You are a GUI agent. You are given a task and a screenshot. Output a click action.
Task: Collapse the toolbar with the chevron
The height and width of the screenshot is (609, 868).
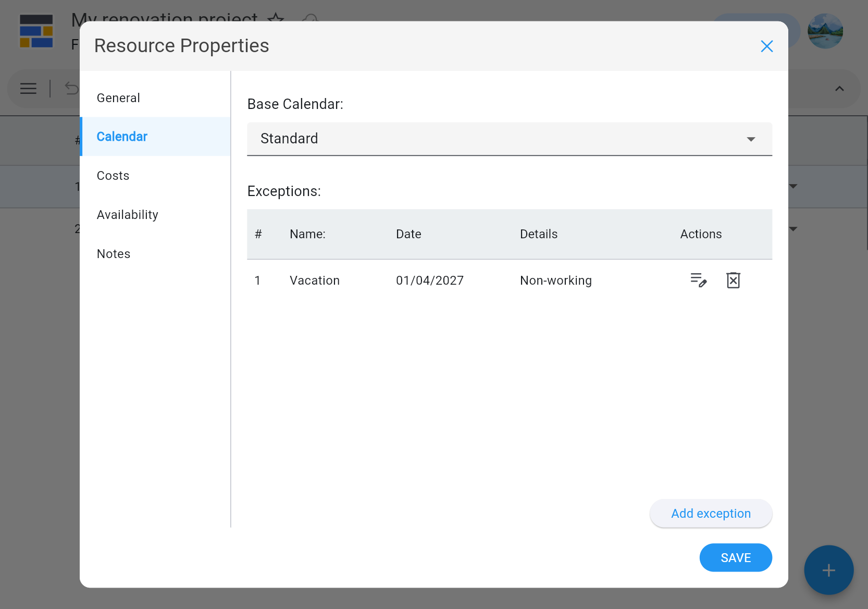pyautogui.click(x=839, y=89)
